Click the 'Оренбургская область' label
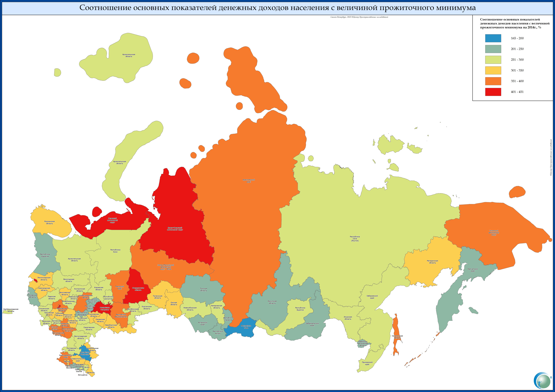Screen dimensions: 555x392 (111, 326)
